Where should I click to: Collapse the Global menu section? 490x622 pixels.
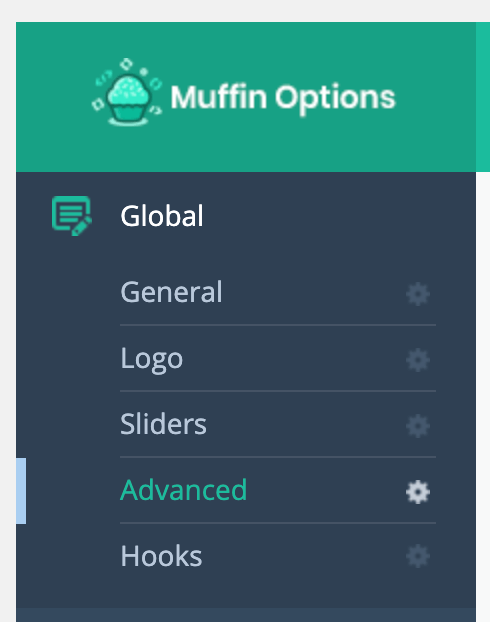[x=162, y=216]
